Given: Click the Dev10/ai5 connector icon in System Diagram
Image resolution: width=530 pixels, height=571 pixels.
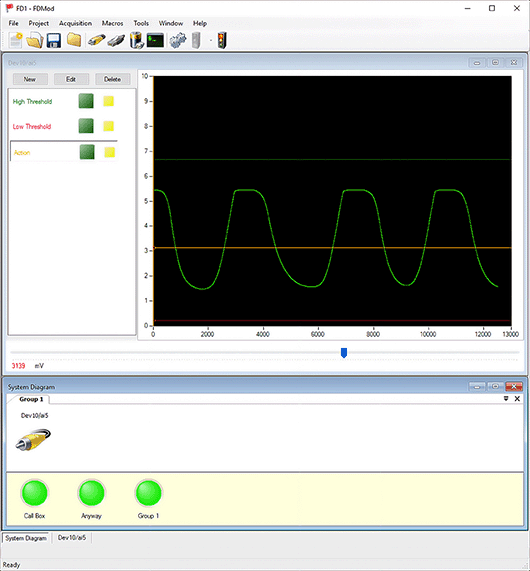Looking at the screenshot, I should pyautogui.click(x=33, y=440).
